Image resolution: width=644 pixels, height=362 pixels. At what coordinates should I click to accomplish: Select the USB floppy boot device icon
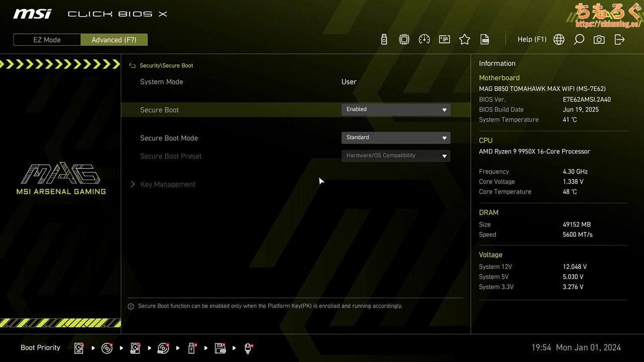pyautogui.click(x=220, y=348)
